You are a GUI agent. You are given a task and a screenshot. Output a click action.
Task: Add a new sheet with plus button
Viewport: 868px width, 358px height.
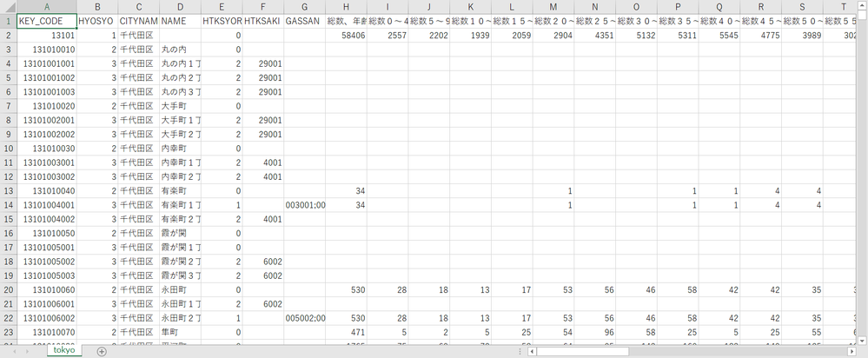pyautogui.click(x=102, y=351)
